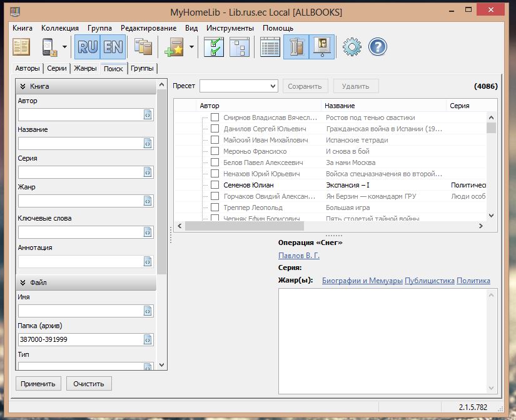Screen dimensions: 516x420
Task: Toggle the book cover display icon
Action: click(322, 47)
